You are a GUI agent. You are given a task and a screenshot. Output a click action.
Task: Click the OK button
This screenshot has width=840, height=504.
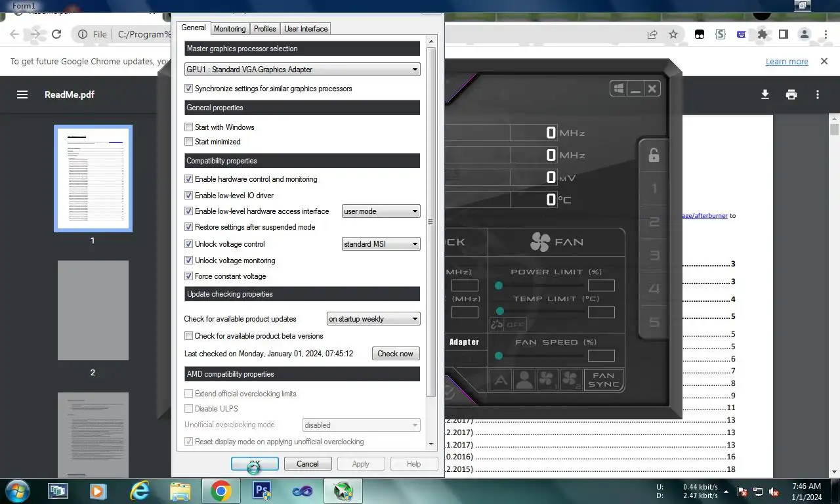[255, 464]
